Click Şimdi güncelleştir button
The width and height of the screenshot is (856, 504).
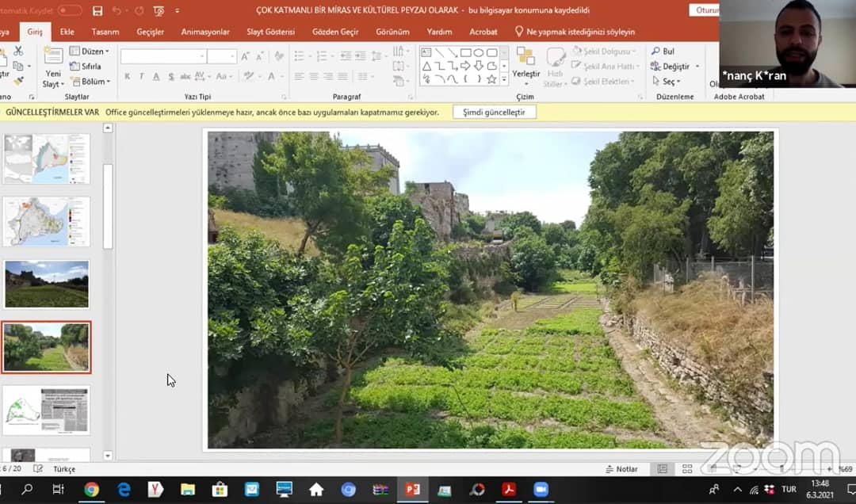coord(494,112)
